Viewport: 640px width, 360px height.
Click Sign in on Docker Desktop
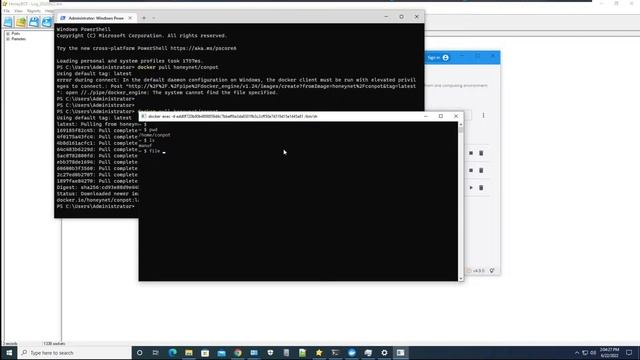pos(433,58)
